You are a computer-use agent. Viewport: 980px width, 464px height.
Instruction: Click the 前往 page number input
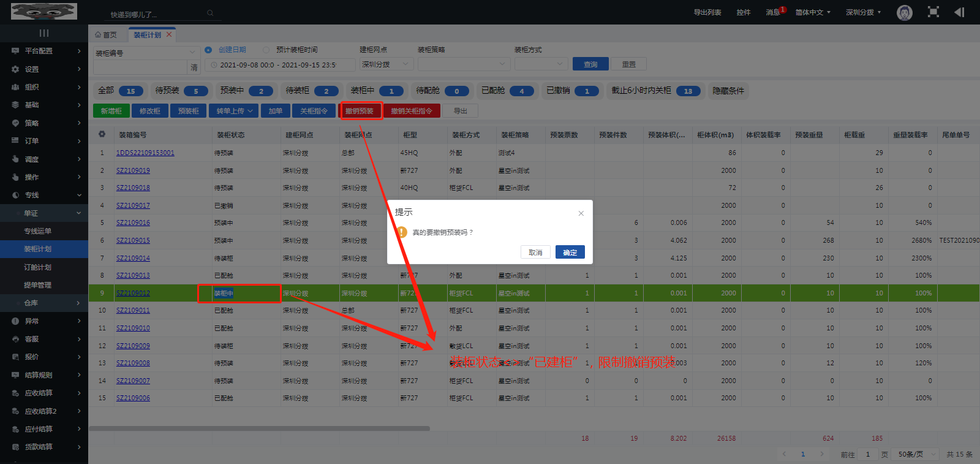pyautogui.click(x=867, y=454)
